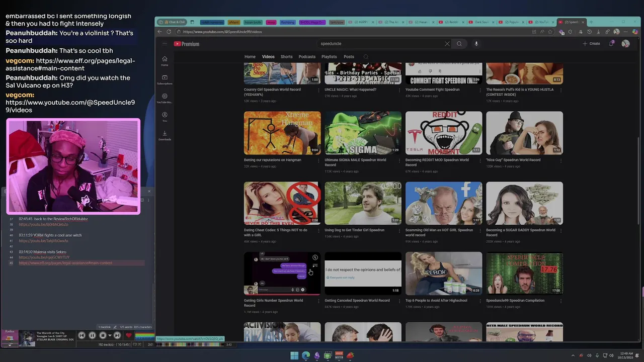Viewport: 644px width, 362px height.
Task: Open taskbar clock showing 12:49 AM
Action: [x=626, y=355]
